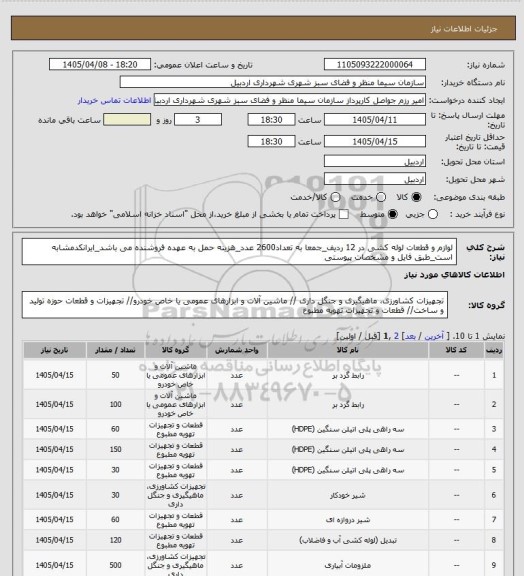Viewport: 524px width, 576px height.
Task: Click the goods group cell in row 7
Action: click(x=176, y=520)
